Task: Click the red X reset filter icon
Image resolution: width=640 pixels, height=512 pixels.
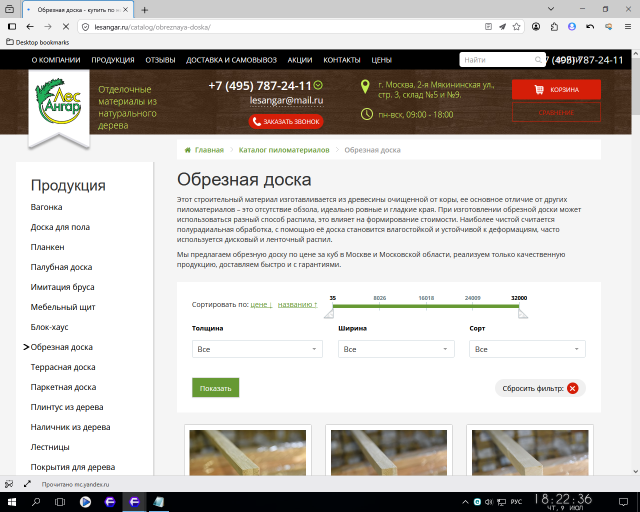Action: pos(573,388)
